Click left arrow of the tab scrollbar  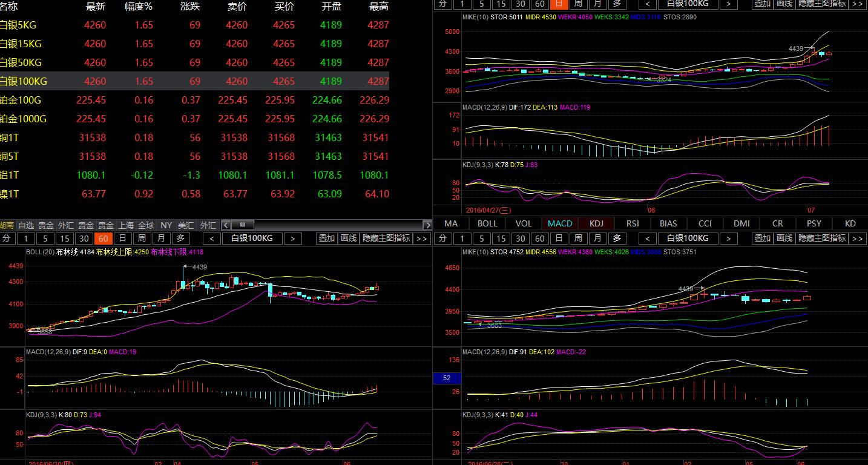coord(226,225)
